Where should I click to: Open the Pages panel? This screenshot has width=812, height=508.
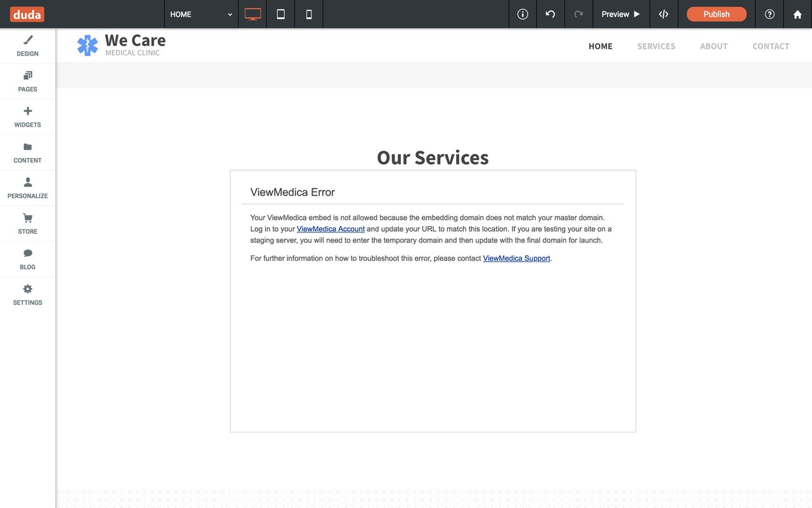(x=27, y=80)
